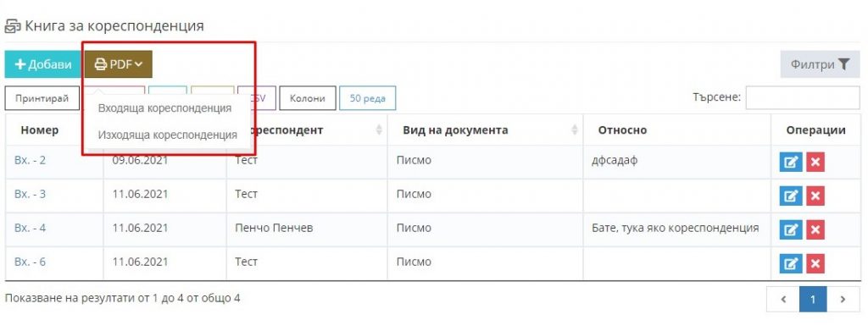Click the Операции column header
868x331 pixels.
point(815,130)
